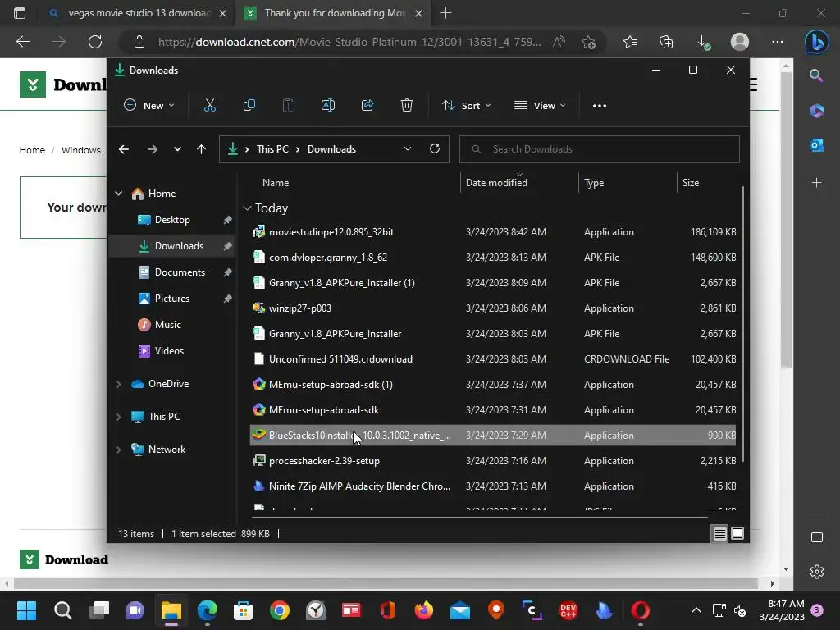
Task: Open recent locations chevron next to forward arrow
Action: (177, 149)
